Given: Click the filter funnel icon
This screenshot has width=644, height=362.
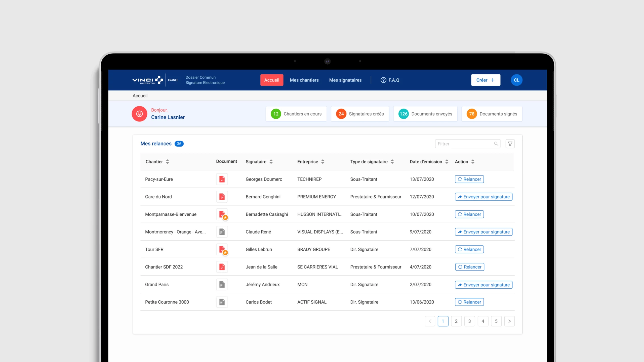Looking at the screenshot, I should coord(510,144).
